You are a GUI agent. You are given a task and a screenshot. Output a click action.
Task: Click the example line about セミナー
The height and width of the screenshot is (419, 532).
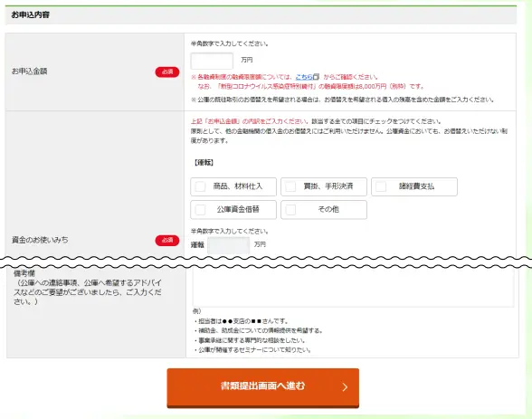pos(252,350)
